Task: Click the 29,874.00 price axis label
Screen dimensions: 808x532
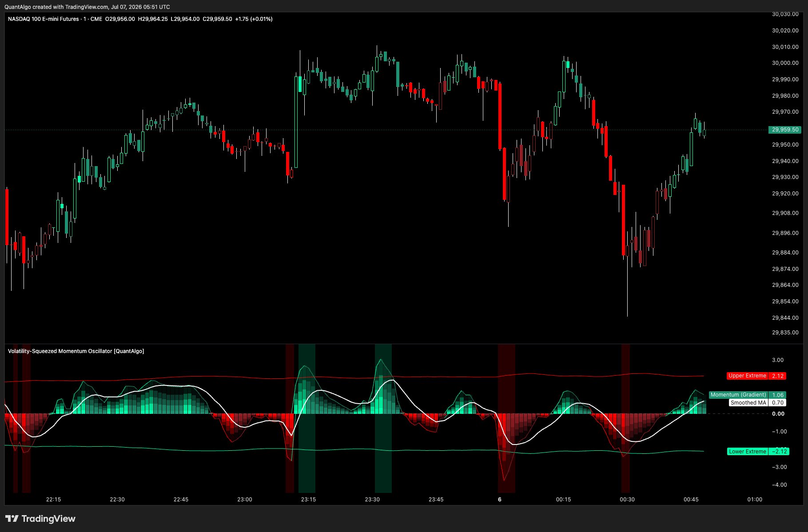Action: point(785,269)
